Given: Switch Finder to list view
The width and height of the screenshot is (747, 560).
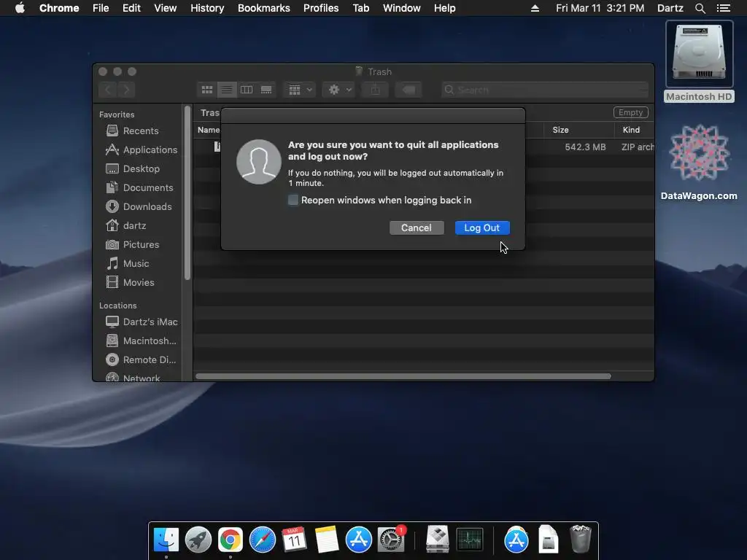Looking at the screenshot, I should 227,90.
